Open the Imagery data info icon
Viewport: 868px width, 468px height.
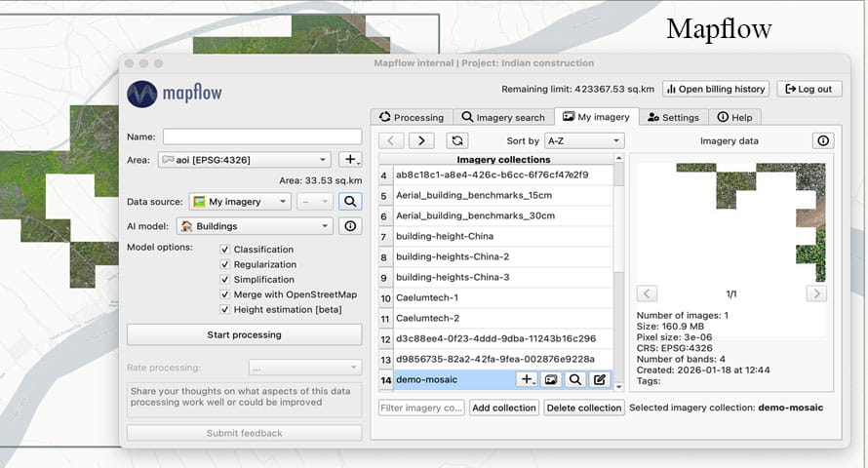click(x=823, y=140)
